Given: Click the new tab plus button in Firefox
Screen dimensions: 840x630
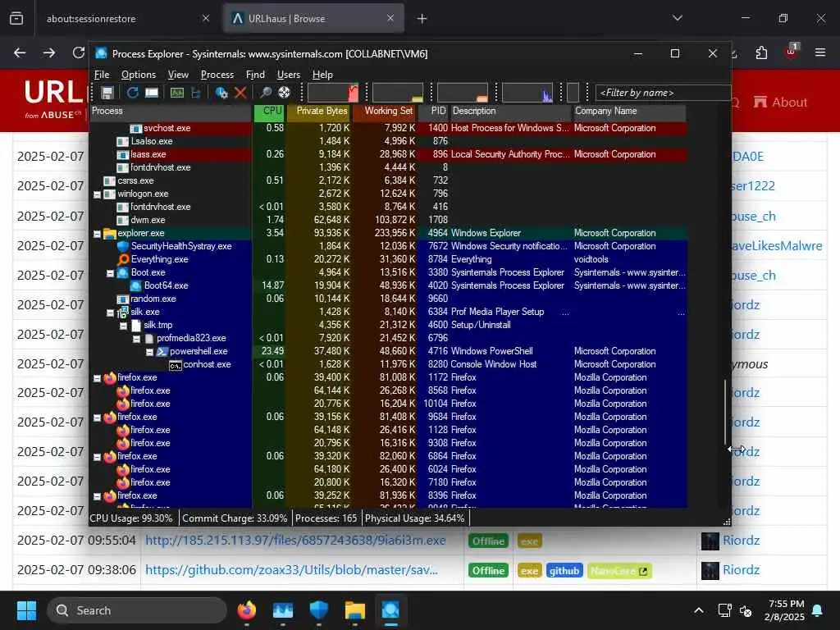Looking at the screenshot, I should click(x=422, y=19).
